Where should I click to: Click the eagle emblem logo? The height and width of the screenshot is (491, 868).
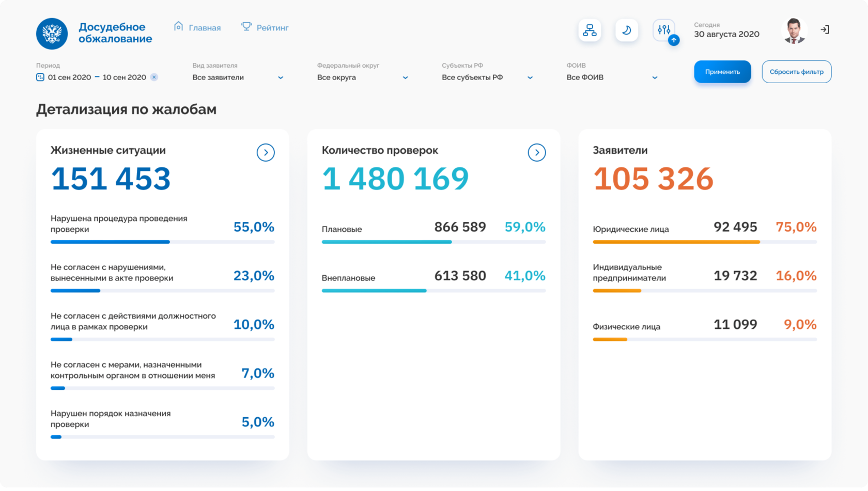click(x=52, y=34)
